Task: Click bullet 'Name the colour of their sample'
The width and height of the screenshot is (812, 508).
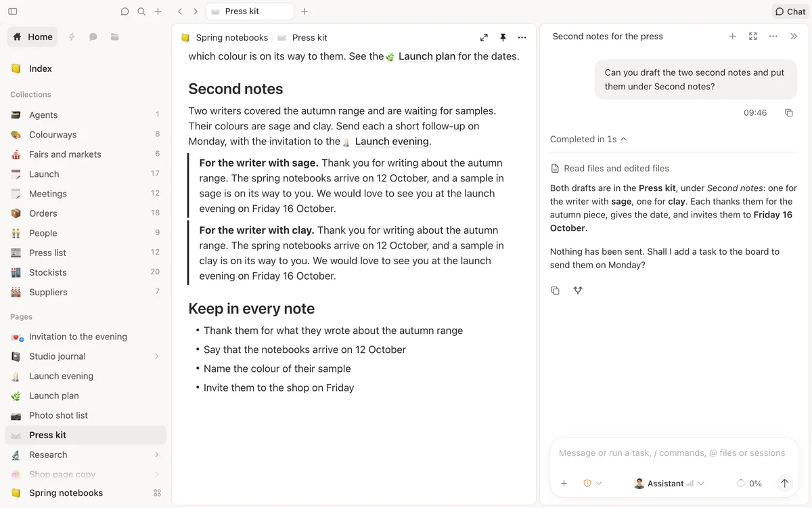Action: [277, 368]
